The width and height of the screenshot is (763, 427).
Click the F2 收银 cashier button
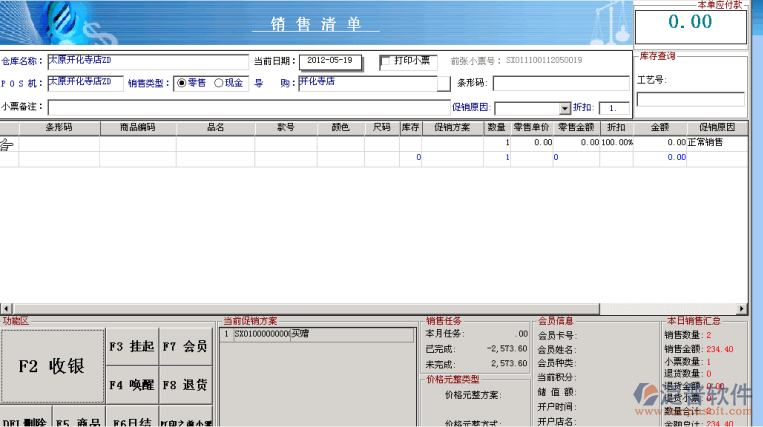pyautogui.click(x=52, y=366)
